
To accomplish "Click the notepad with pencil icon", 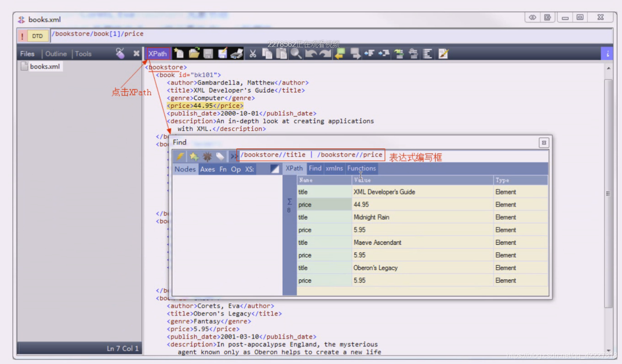I will pos(443,54).
